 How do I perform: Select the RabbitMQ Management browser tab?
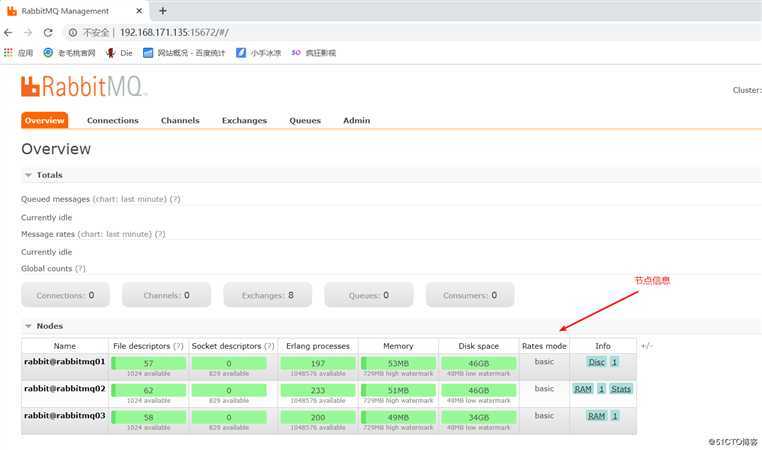(x=74, y=11)
